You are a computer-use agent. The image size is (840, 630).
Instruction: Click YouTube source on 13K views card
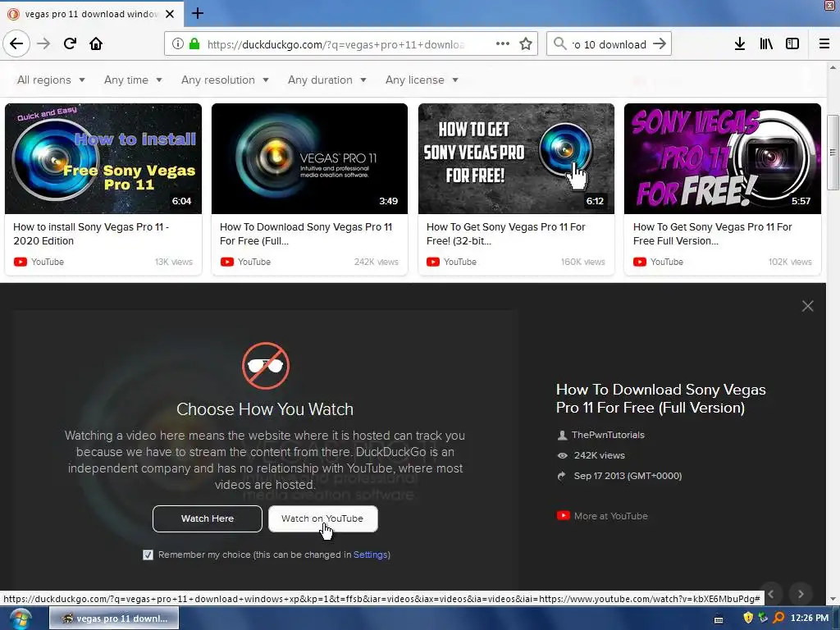[x=47, y=262]
